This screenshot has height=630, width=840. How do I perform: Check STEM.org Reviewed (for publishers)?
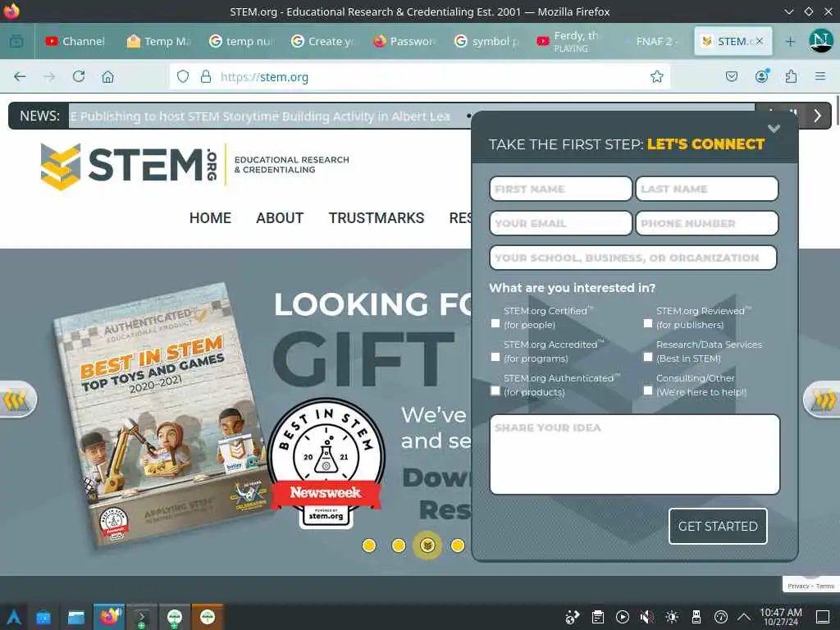(648, 323)
